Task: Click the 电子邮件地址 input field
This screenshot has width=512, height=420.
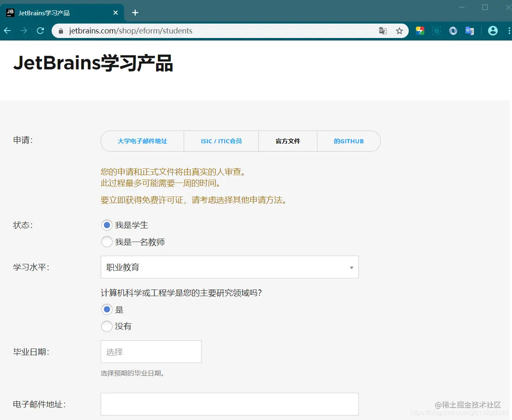Action: (x=230, y=404)
